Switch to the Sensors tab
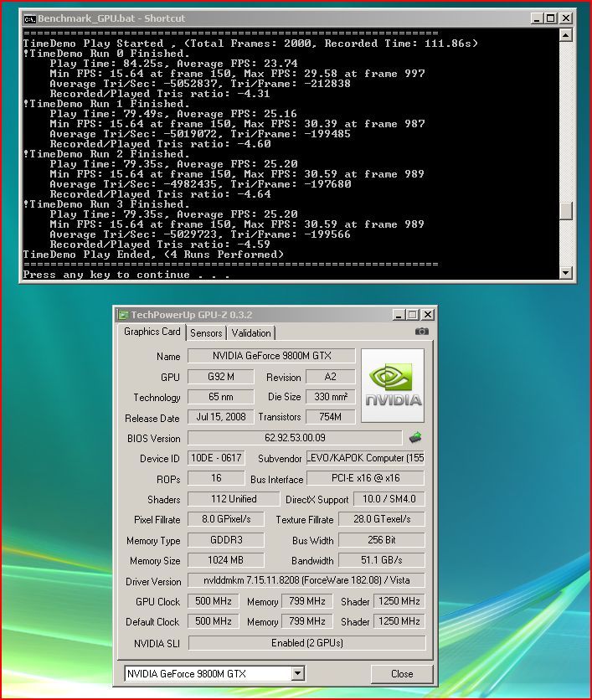Image resolution: width=592 pixels, height=700 pixels. (206, 333)
